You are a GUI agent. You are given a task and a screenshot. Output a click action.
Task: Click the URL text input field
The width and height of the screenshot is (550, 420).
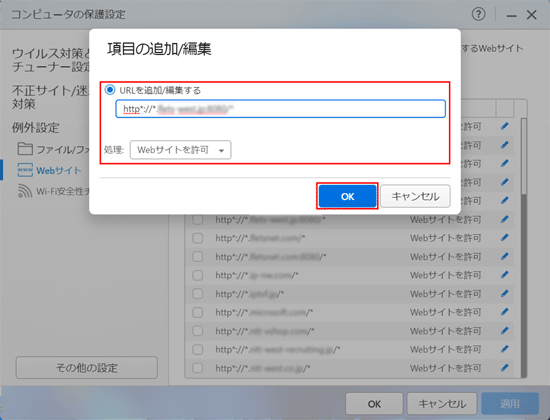[x=281, y=109]
